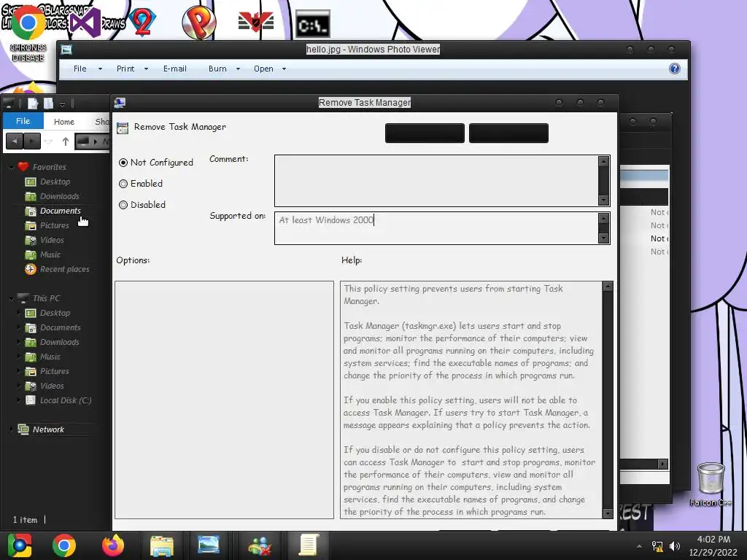This screenshot has width=747, height=560.
Task: Click Explorer Up arrow button
Action: [66, 141]
